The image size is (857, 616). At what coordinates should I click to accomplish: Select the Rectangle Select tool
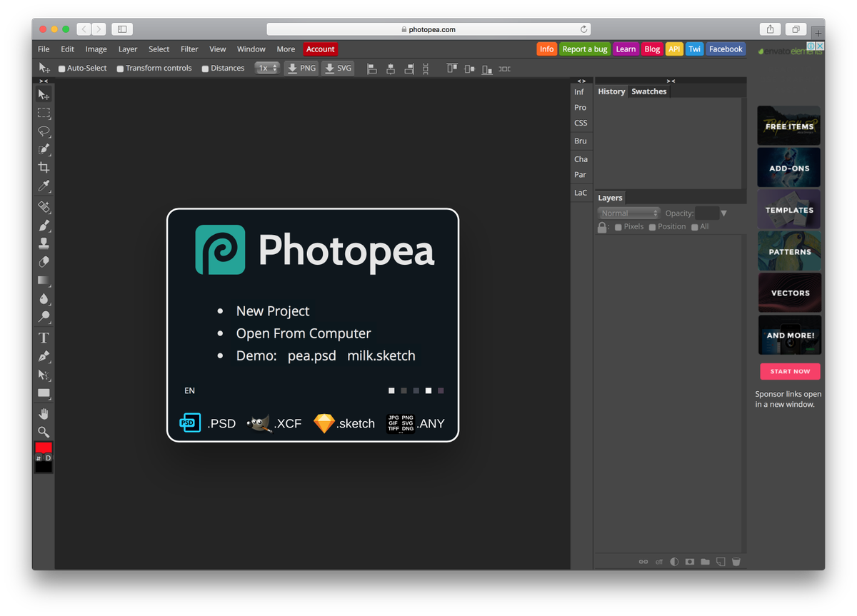pos(44,113)
